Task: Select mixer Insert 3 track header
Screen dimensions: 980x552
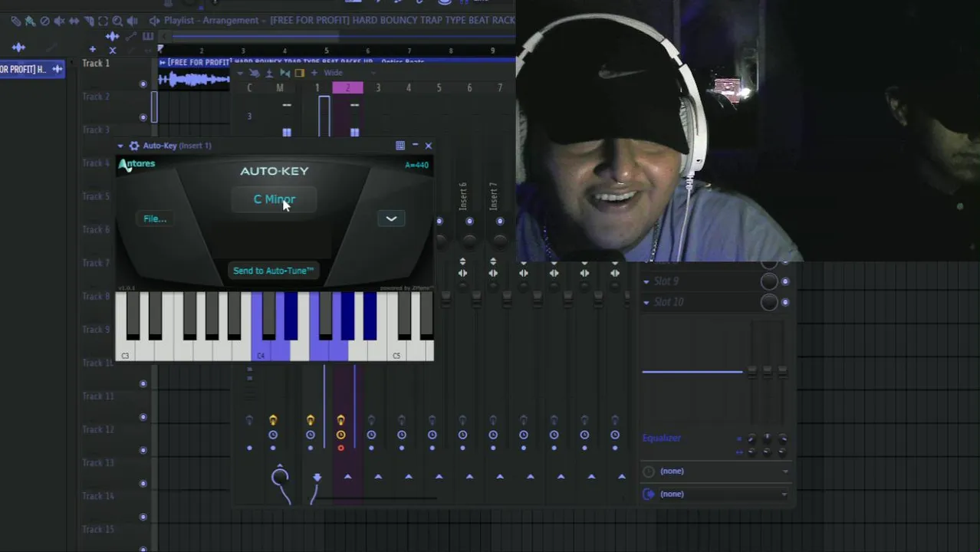Action: pos(378,88)
